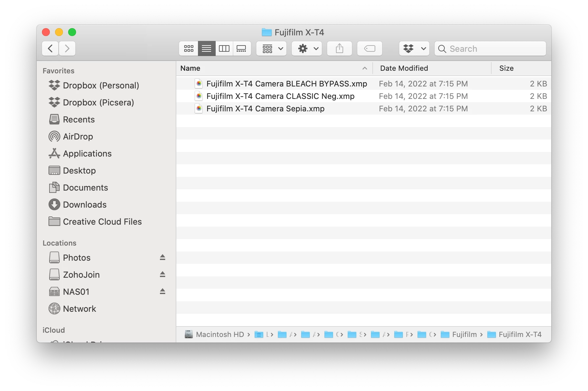Click the Locations section header
588x391 pixels.
click(x=59, y=243)
